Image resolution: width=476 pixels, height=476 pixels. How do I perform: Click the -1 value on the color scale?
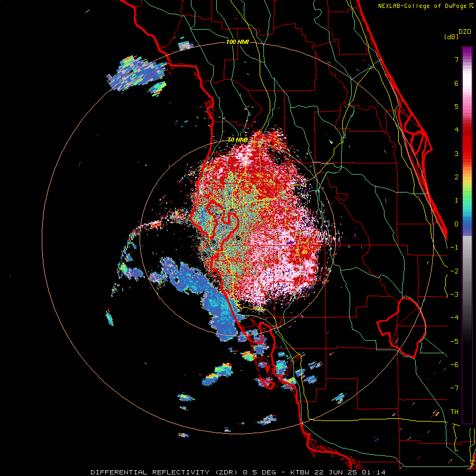click(x=454, y=248)
